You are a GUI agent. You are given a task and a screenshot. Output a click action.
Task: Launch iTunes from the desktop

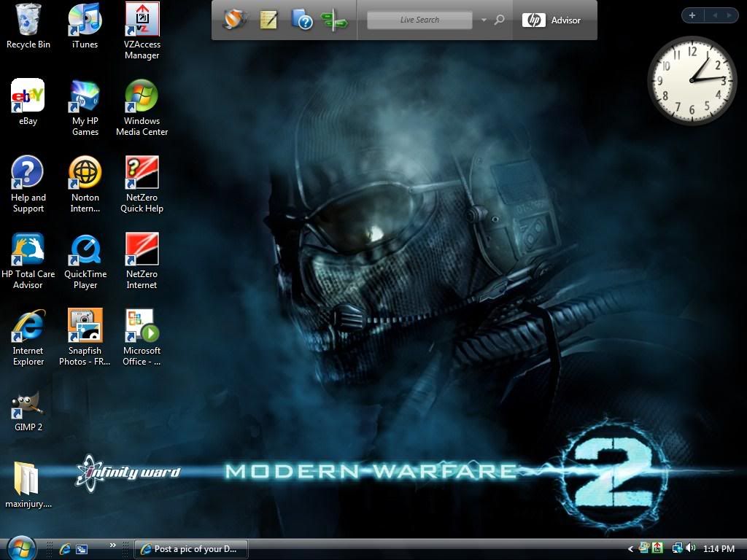[85, 26]
